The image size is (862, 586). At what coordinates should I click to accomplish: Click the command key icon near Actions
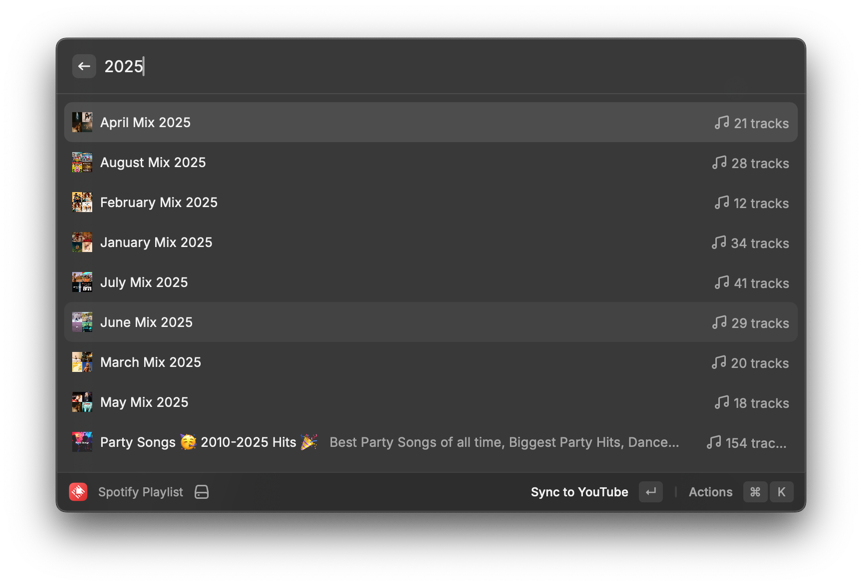tap(755, 491)
